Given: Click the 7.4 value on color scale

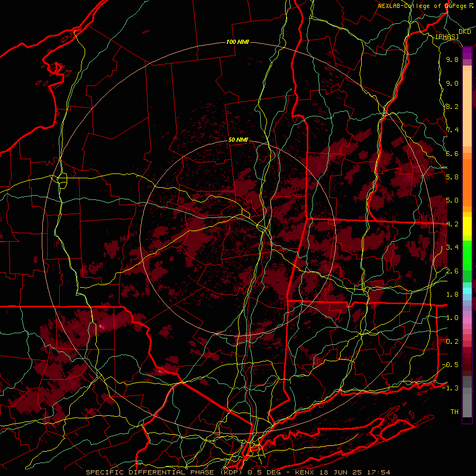Looking at the screenshot, I should click(452, 130).
